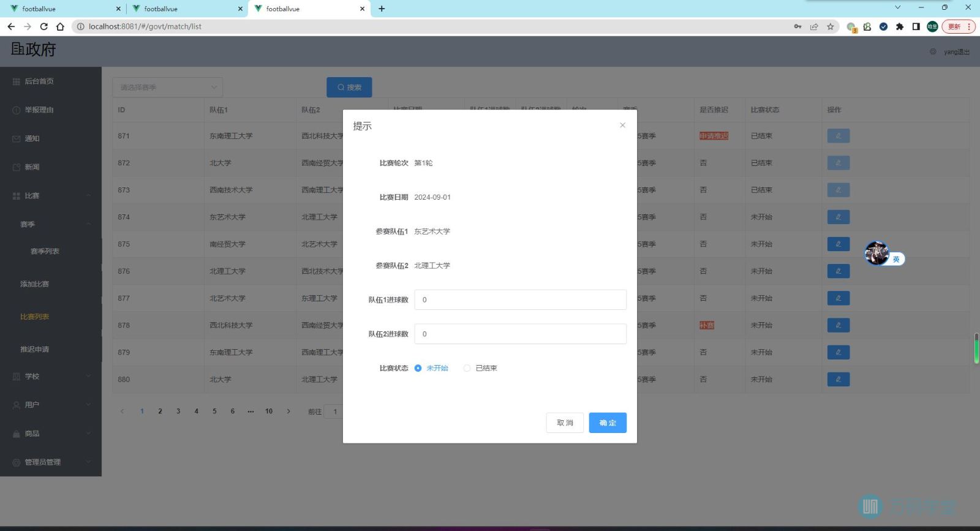This screenshot has height=531, width=980.
Task: Bookmark this page with star icon
Action: click(x=831, y=26)
